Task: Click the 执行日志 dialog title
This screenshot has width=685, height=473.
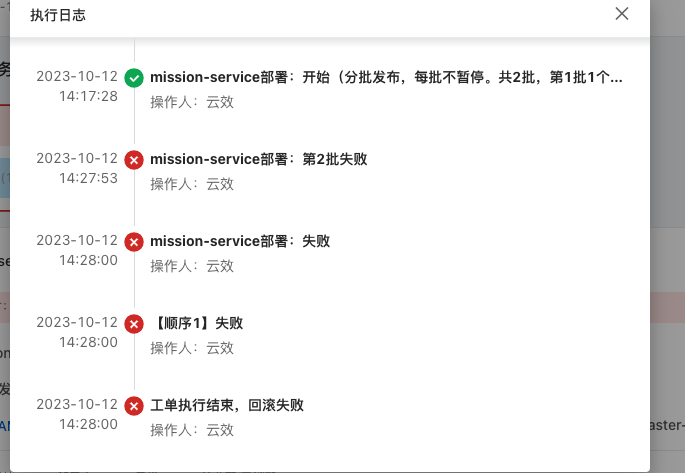Action: [58, 15]
